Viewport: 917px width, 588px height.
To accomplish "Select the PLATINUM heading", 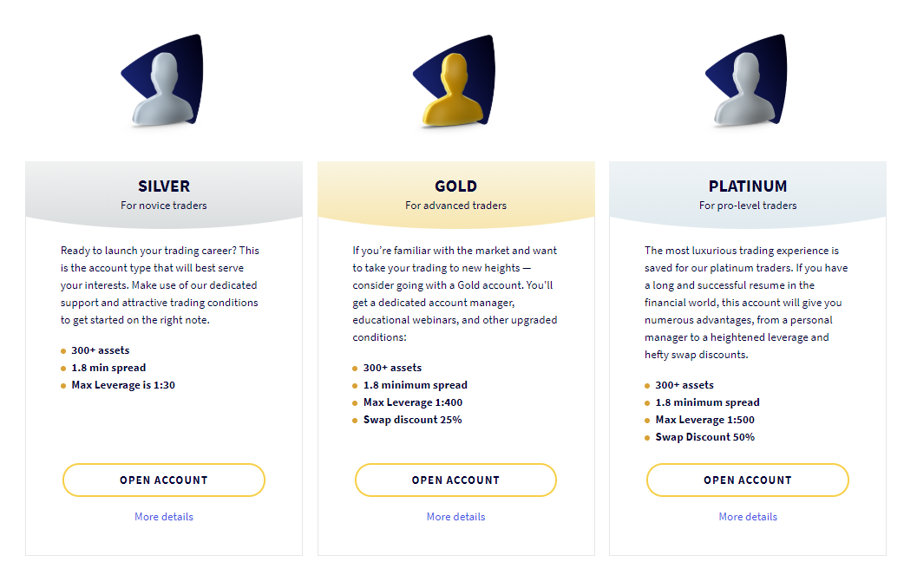I will point(748,186).
